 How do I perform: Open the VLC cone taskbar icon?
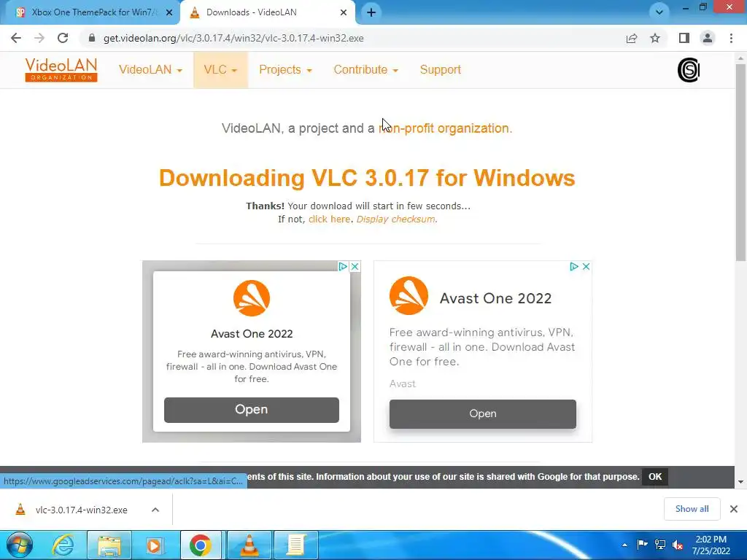click(x=249, y=545)
